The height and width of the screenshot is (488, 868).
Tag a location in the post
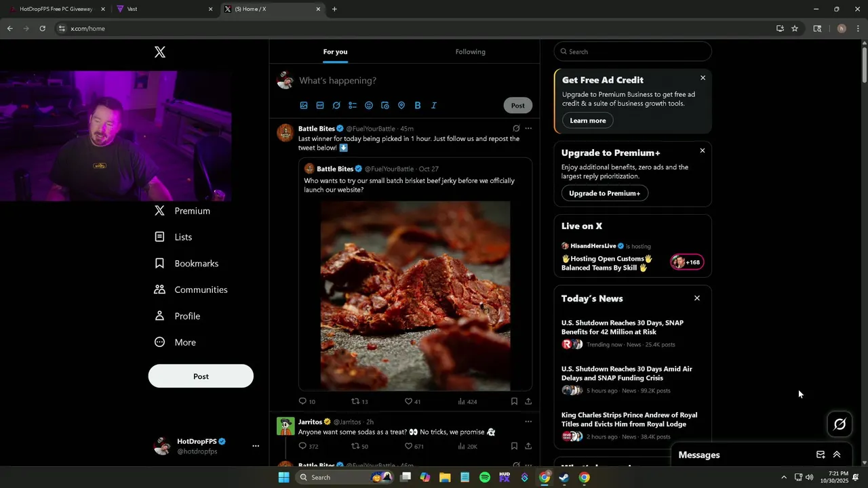click(401, 106)
